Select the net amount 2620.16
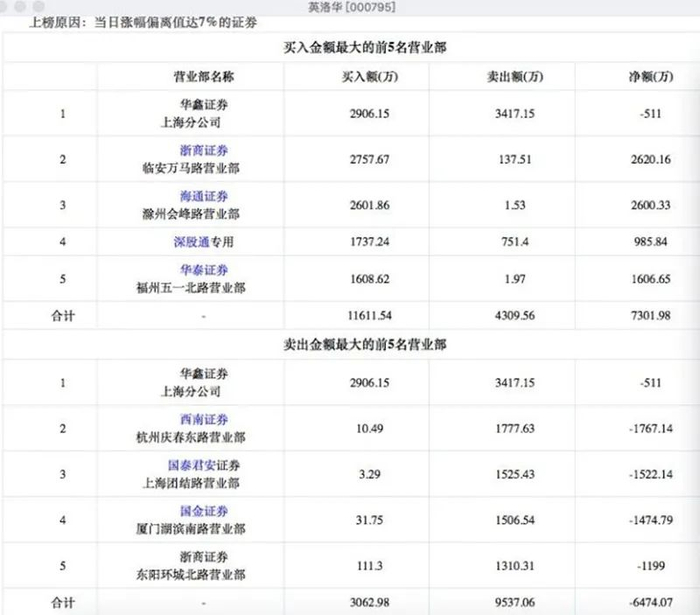Image resolution: width=700 pixels, height=615 pixels. 650,159
